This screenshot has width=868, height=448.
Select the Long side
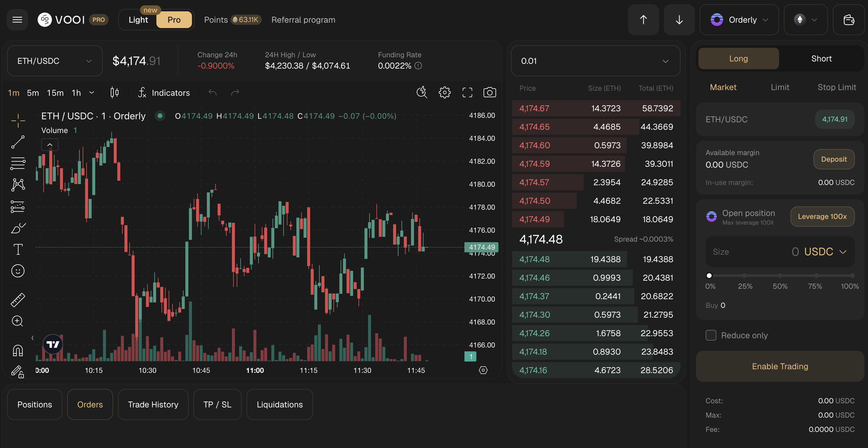click(x=738, y=58)
